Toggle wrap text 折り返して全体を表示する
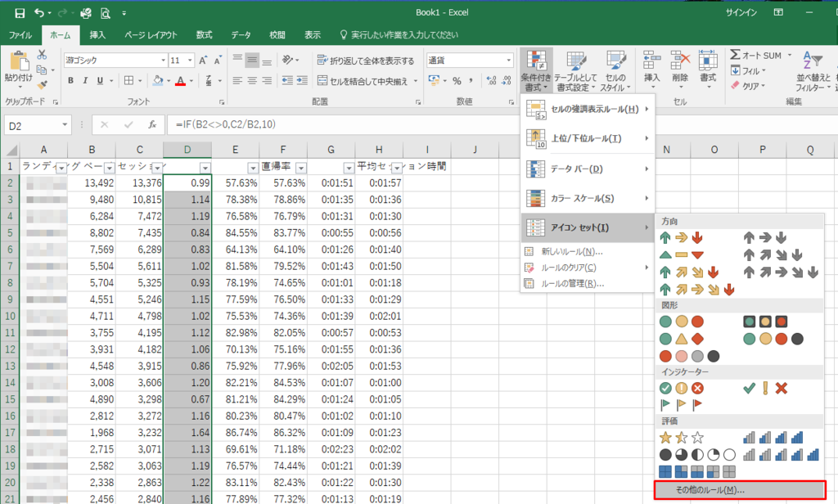Image resolution: width=838 pixels, height=504 pixels. click(366, 61)
